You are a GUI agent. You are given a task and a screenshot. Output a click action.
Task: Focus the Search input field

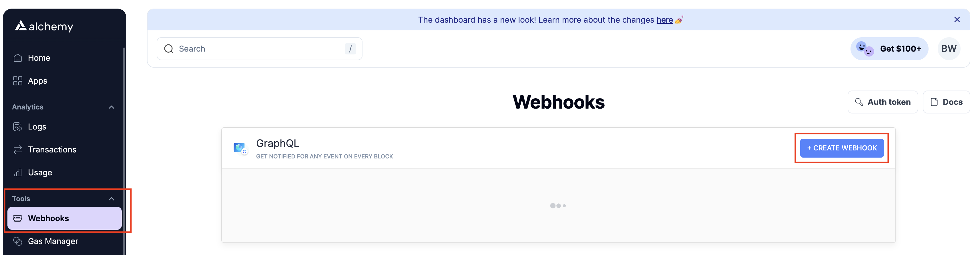(259, 49)
